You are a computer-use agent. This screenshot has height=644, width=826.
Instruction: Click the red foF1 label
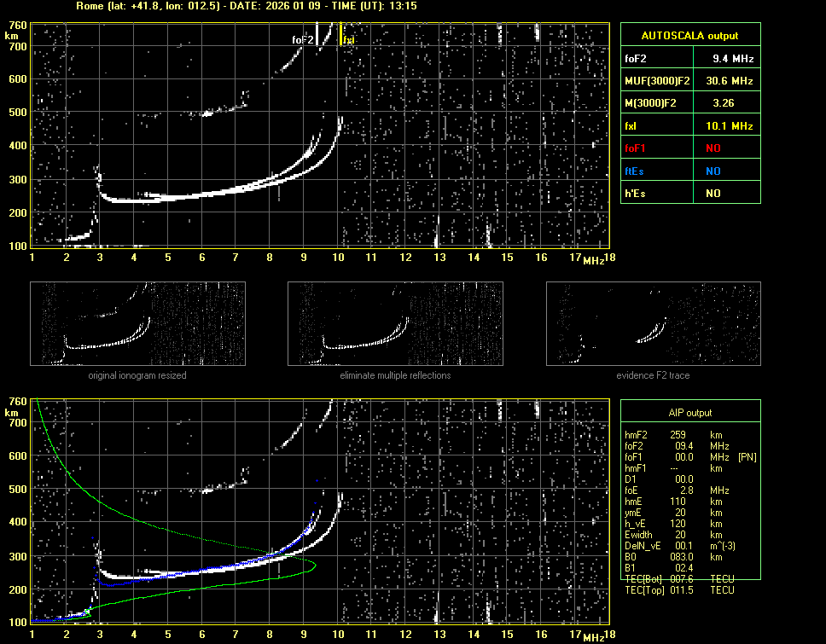click(637, 148)
